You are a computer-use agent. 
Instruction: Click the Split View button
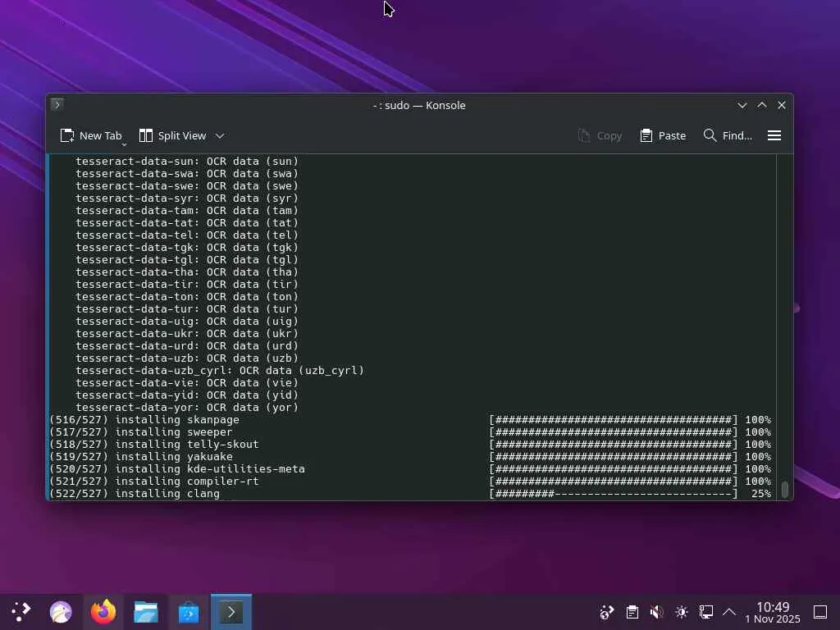pos(172,135)
